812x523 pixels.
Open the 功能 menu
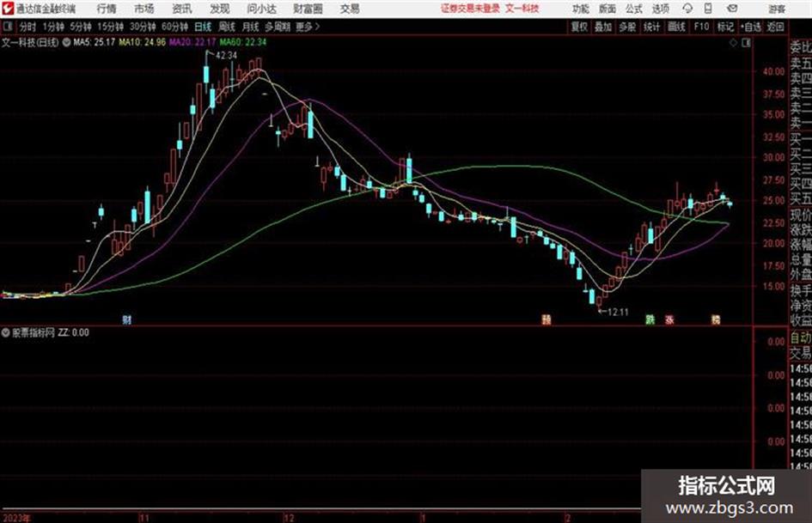tap(581, 9)
